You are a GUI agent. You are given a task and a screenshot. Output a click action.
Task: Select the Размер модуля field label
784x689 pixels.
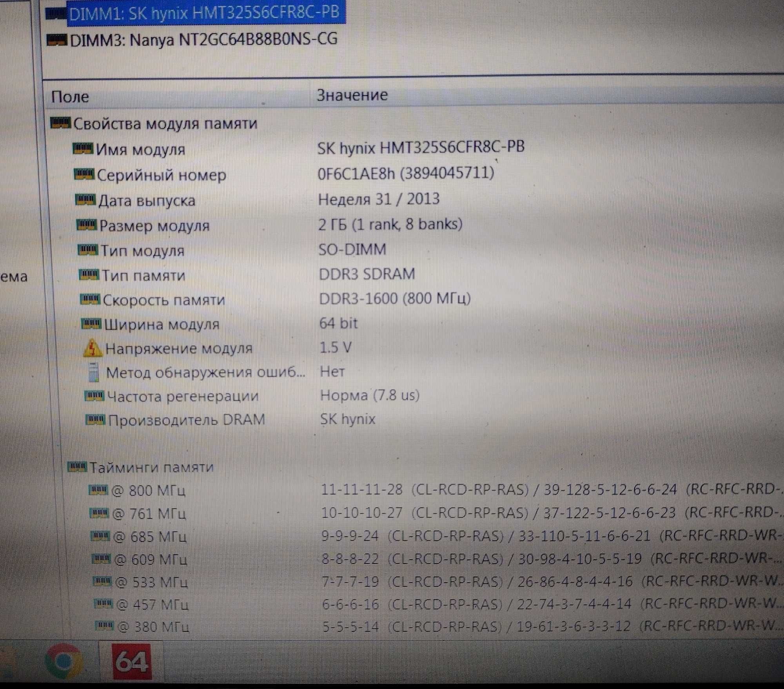click(x=155, y=226)
